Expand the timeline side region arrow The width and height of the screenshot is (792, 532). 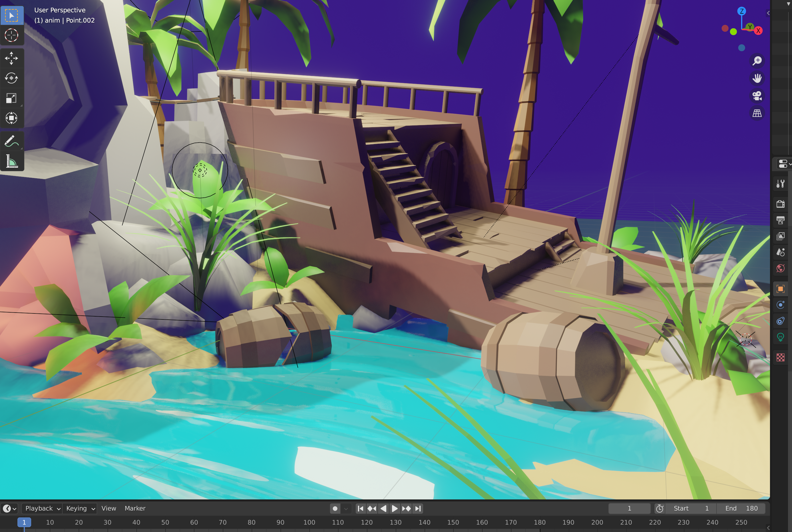click(768, 528)
